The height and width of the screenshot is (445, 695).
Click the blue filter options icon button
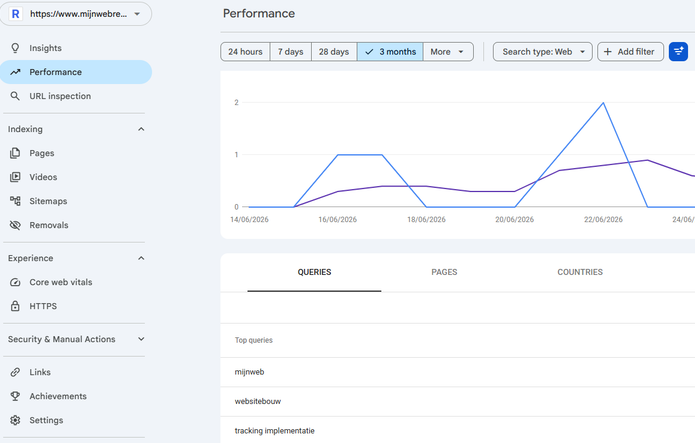(678, 51)
